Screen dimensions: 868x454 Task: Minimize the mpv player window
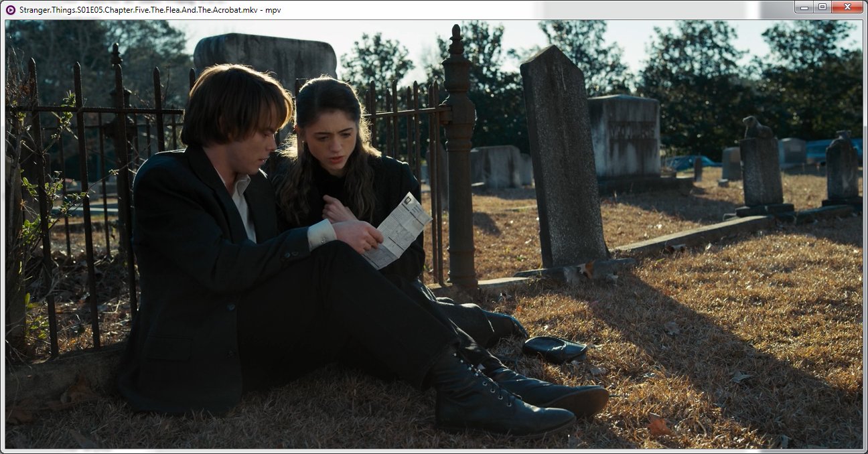tap(804, 7)
